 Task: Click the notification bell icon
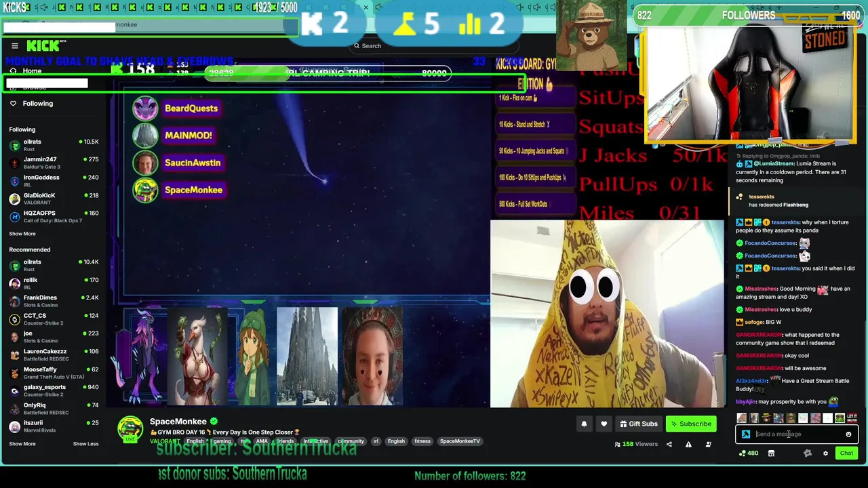tap(584, 424)
